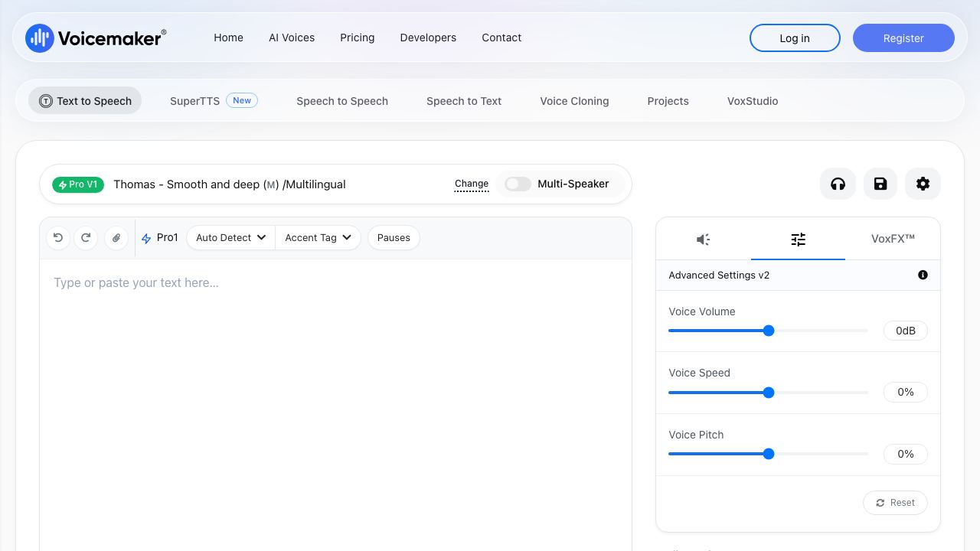980x551 pixels.
Task: Click the Voice Speed 0% value box
Action: (906, 393)
